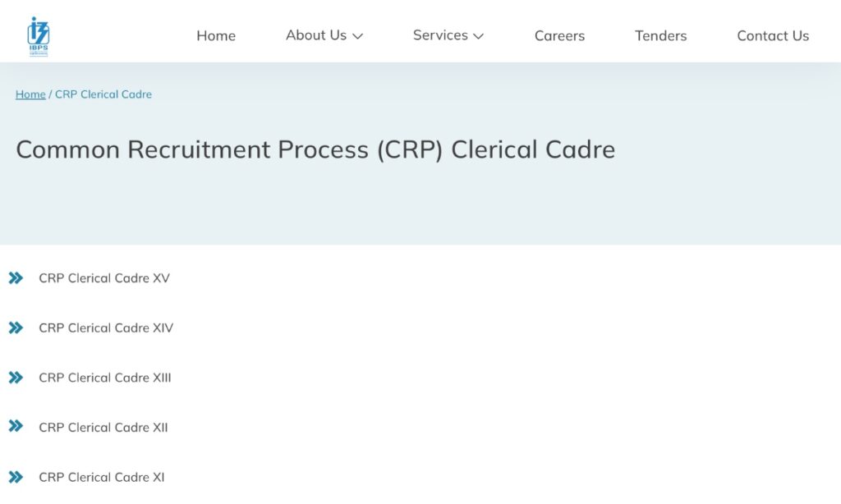Expand the About Us dropdown chevron
841x504 pixels.
(357, 36)
